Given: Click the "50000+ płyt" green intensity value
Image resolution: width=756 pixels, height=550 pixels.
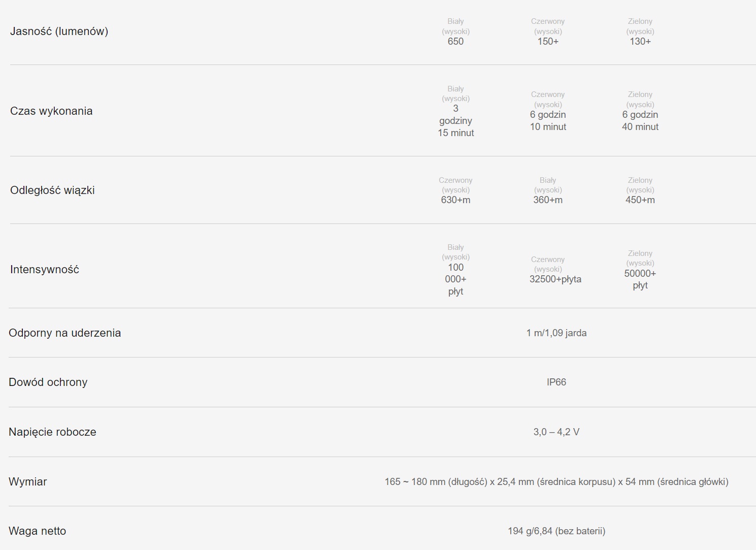Looking at the screenshot, I should pyautogui.click(x=640, y=279).
